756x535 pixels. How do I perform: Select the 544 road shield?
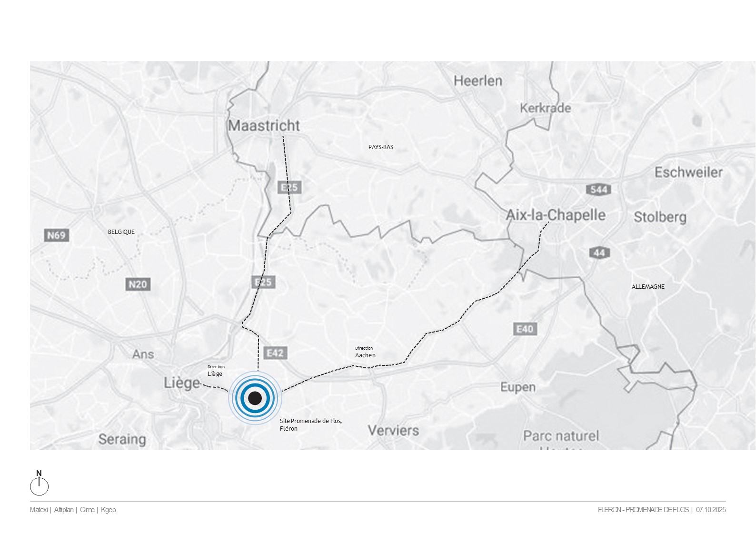point(599,190)
